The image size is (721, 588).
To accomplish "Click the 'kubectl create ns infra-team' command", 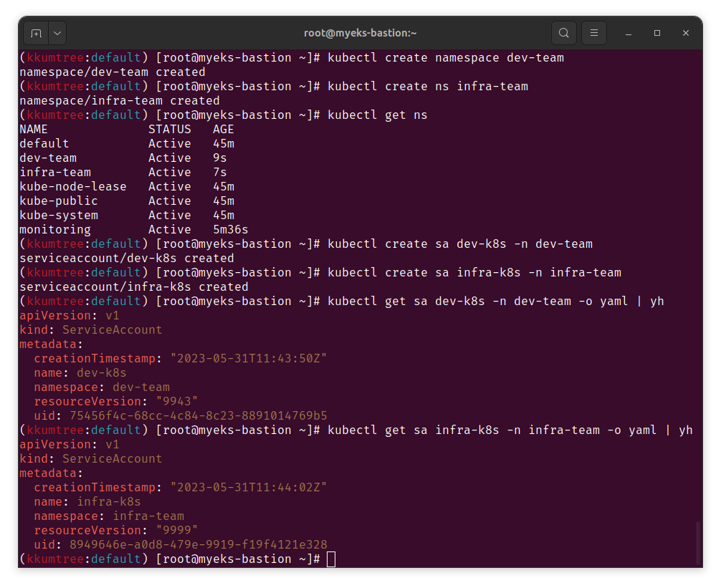I will [x=428, y=87].
